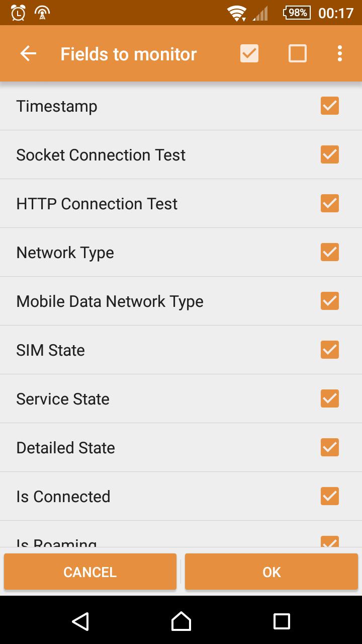Viewport: 362px width, 644px height.
Task: Tap the select-all checked box icon
Action: pos(249,53)
